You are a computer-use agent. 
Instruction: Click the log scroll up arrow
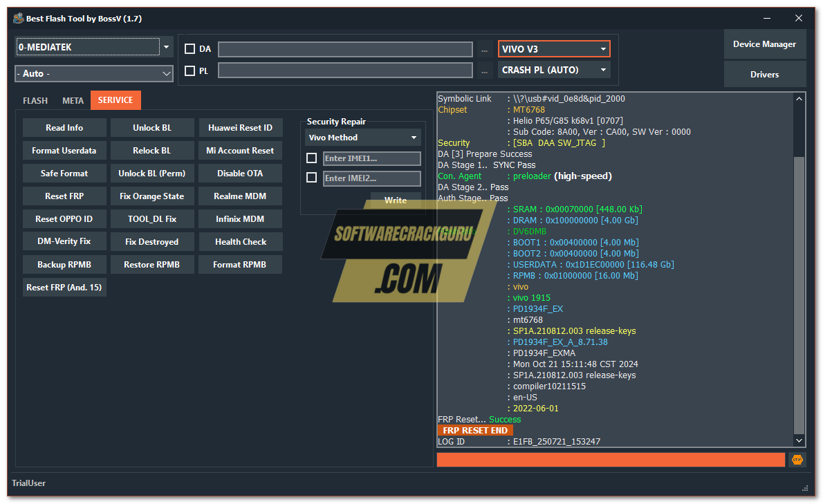[799, 99]
